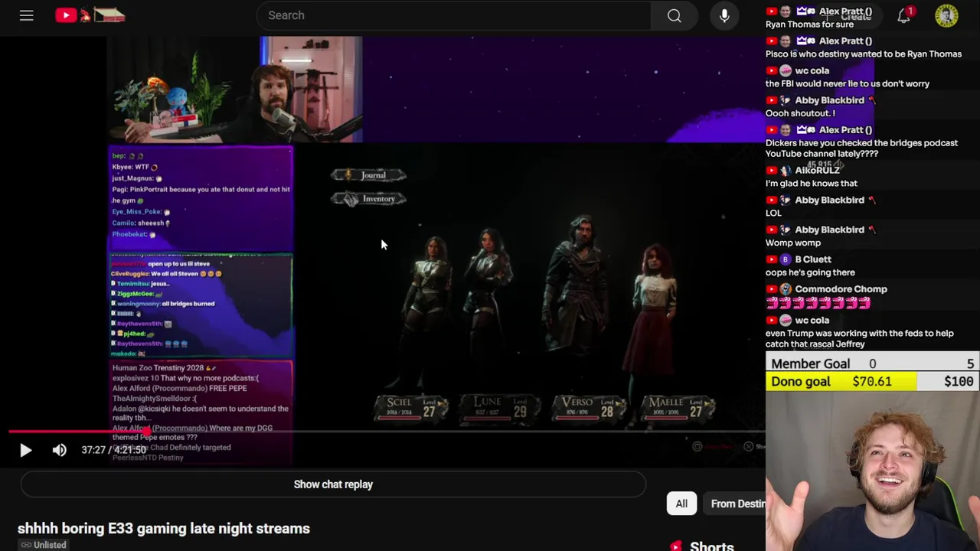Click the Dono goal progress bar
980x551 pixels.
coord(873,381)
